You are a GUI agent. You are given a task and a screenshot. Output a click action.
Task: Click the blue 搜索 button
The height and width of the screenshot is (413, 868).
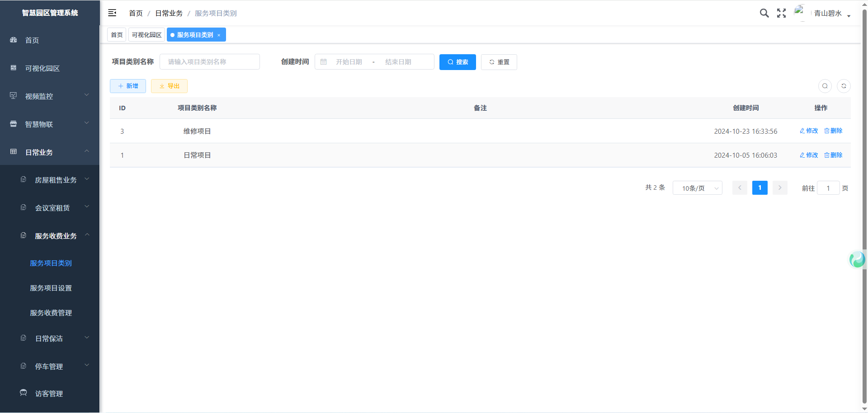pyautogui.click(x=458, y=62)
